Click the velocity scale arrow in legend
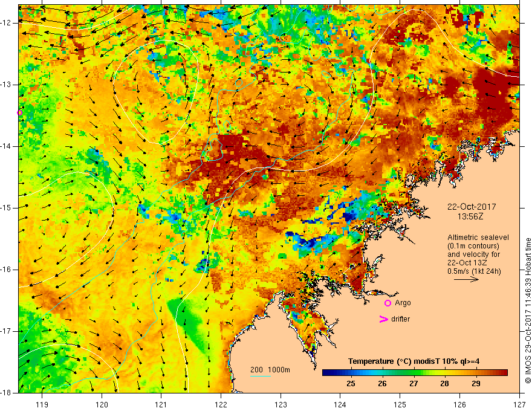Viewport: 532px width, 411px height. click(x=466, y=280)
